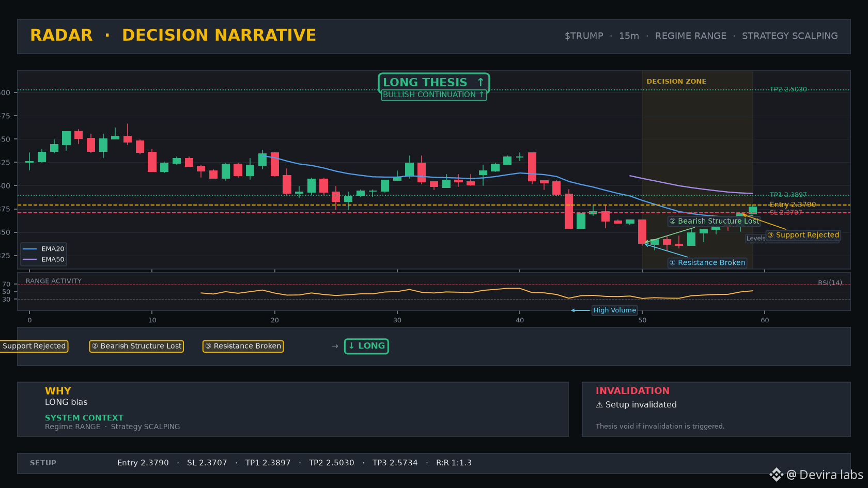Select the Resistance Broken chart annotation
The height and width of the screenshot is (488, 868).
pos(707,263)
